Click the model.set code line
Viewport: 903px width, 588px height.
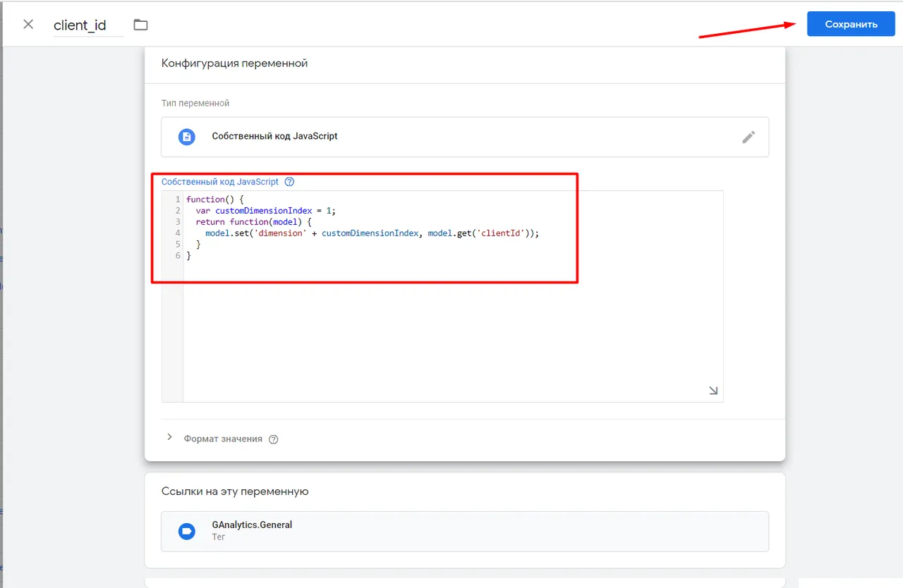point(372,233)
